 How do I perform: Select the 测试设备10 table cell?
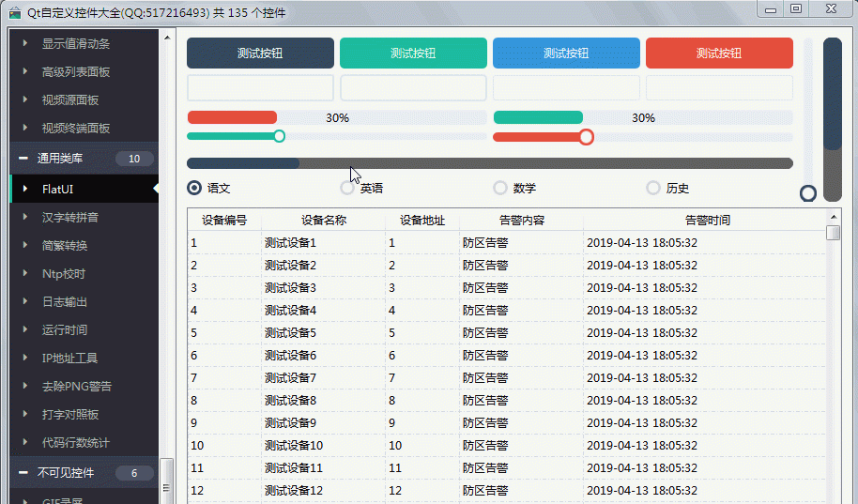(323, 446)
